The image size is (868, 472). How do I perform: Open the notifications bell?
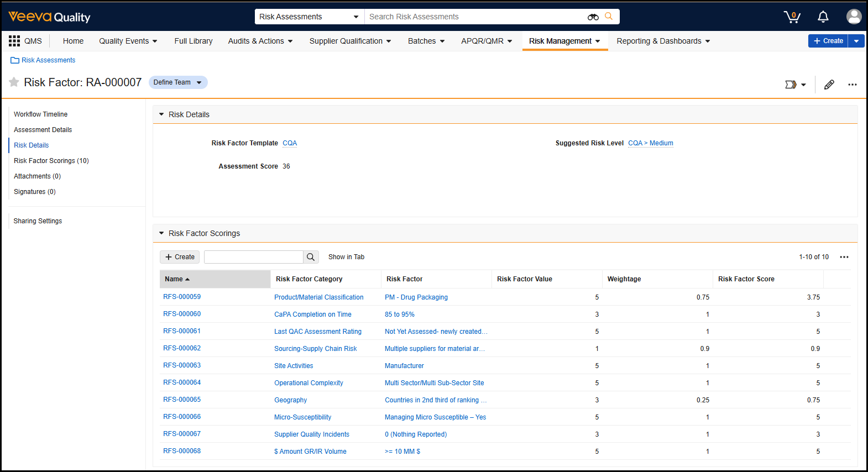(x=823, y=17)
